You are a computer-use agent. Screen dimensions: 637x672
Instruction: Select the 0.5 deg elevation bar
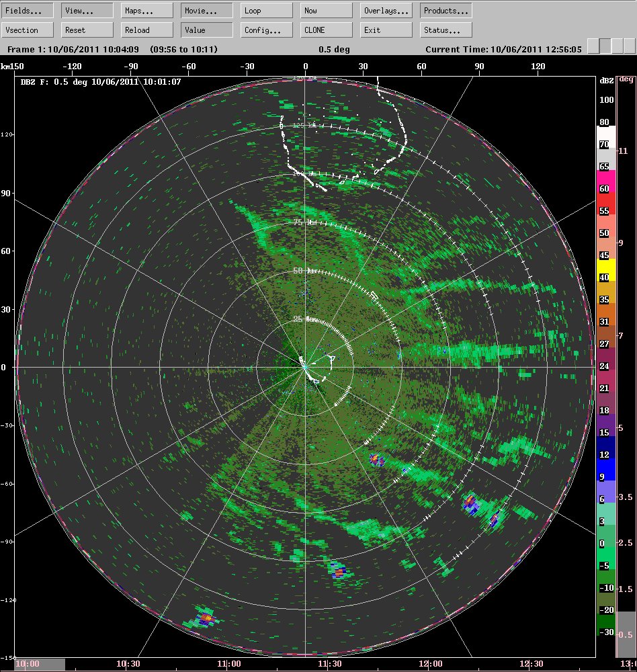click(x=626, y=635)
